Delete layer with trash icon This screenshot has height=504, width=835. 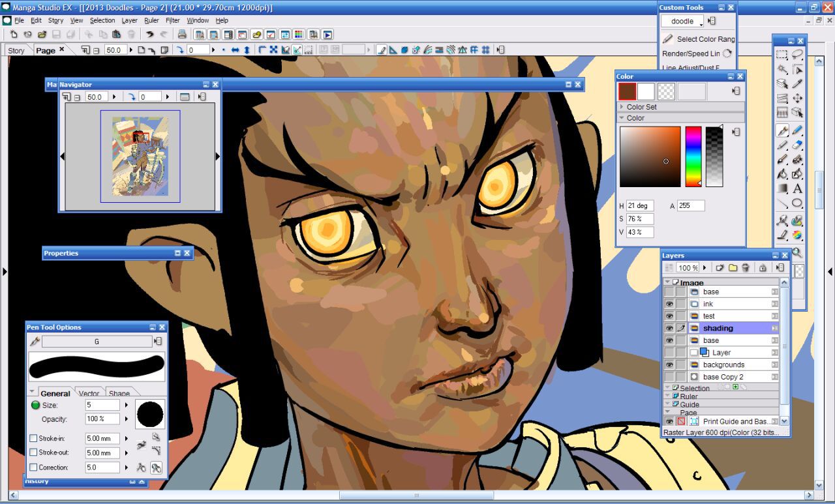click(746, 268)
